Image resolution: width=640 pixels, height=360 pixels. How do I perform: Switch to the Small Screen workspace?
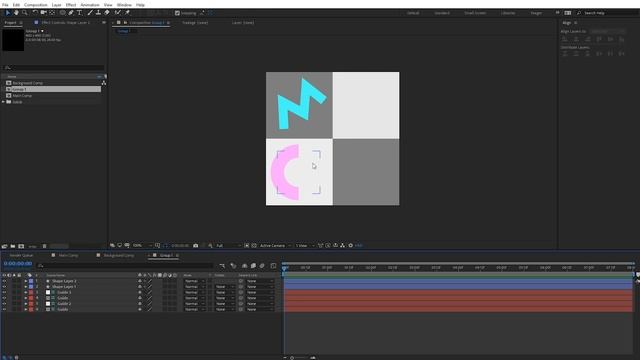(475, 13)
